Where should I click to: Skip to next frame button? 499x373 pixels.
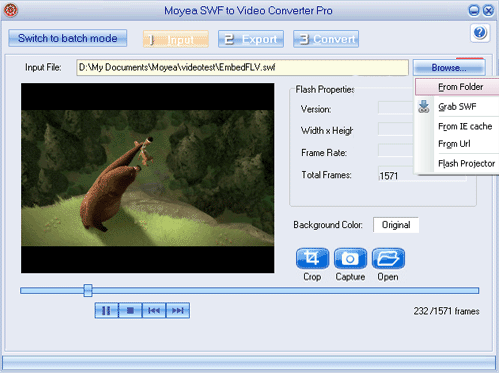178,311
